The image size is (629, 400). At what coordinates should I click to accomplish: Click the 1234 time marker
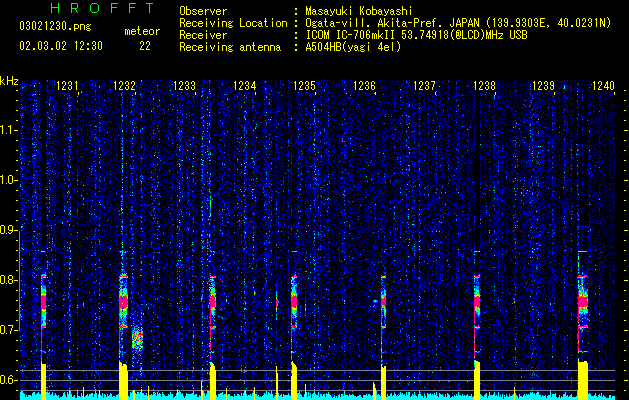click(244, 85)
